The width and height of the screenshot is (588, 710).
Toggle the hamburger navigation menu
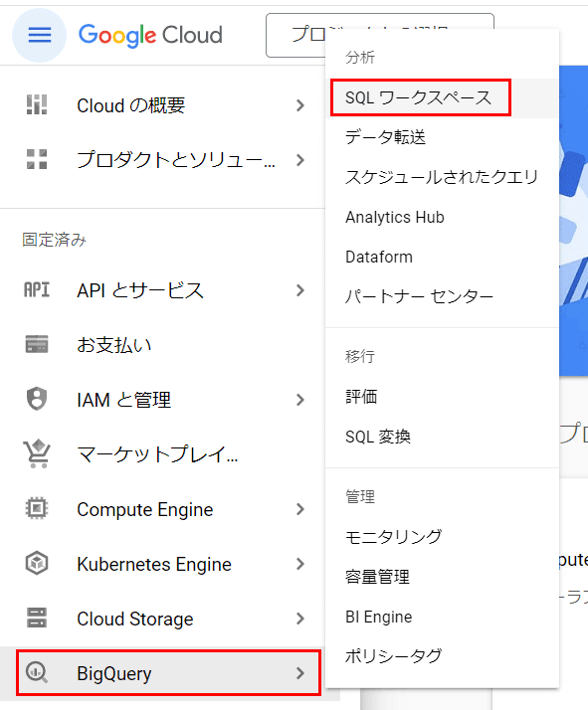click(x=40, y=35)
